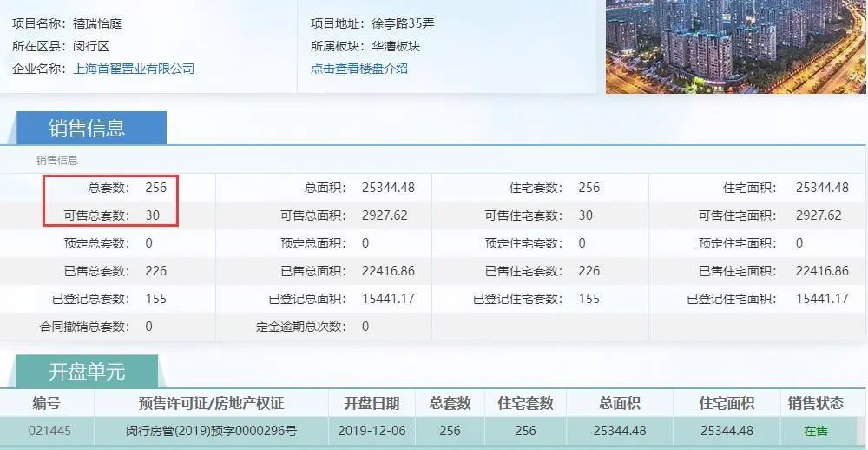Click permit 闵行房管(2019)预字0000296号 cell
Image resolution: width=868 pixels, height=450 pixels.
pos(211,431)
